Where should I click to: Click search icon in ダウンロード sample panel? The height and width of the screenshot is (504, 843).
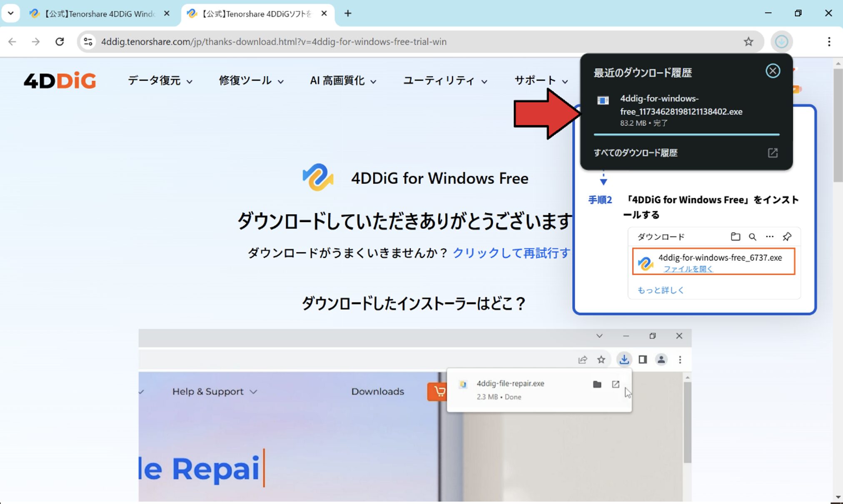(752, 237)
